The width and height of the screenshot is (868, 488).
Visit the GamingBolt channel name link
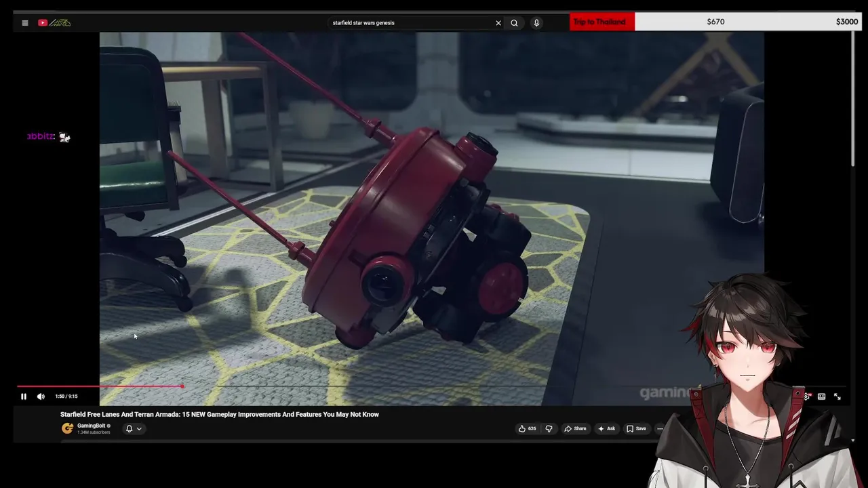[92, 426]
